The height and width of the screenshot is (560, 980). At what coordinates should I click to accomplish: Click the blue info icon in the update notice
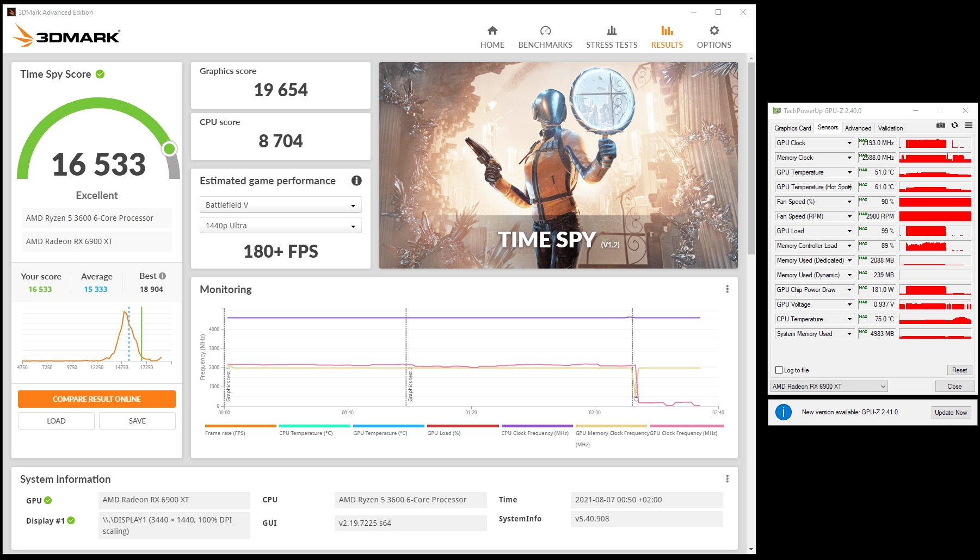click(x=783, y=412)
